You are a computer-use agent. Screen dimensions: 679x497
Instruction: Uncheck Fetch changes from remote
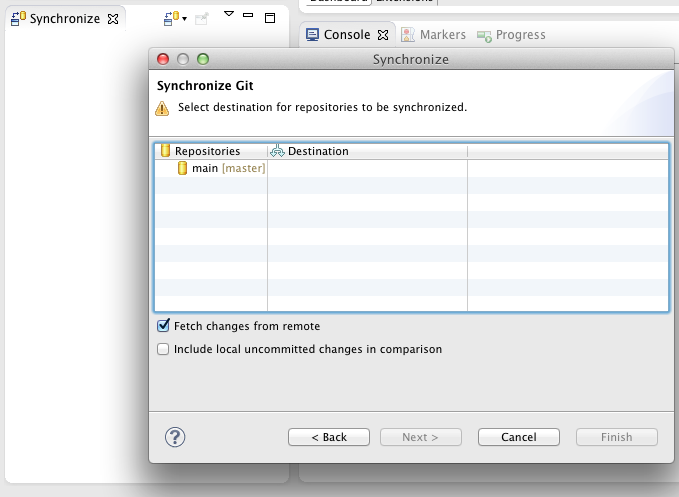[x=163, y=326]
